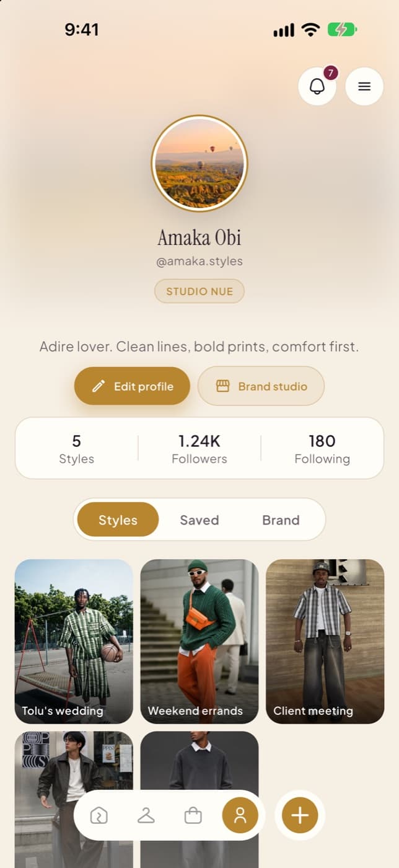Viewport: 399px width, 868px height.
Task: Click the pencil Edit profile button
Action: tap(132, 386)
